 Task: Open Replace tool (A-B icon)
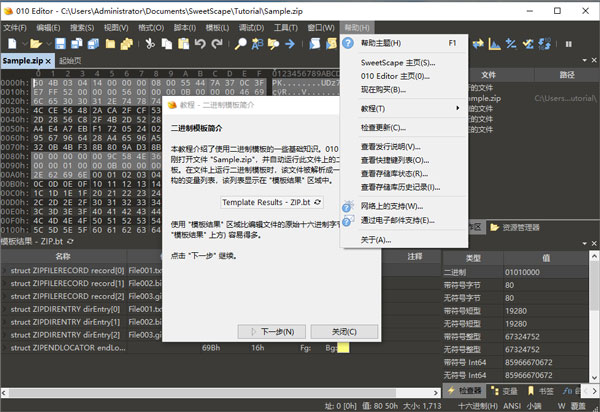tap(257, 44)
